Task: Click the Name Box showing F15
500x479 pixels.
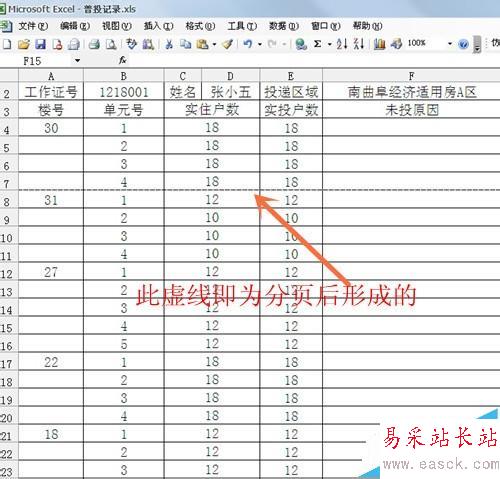Action: (37, 61)
